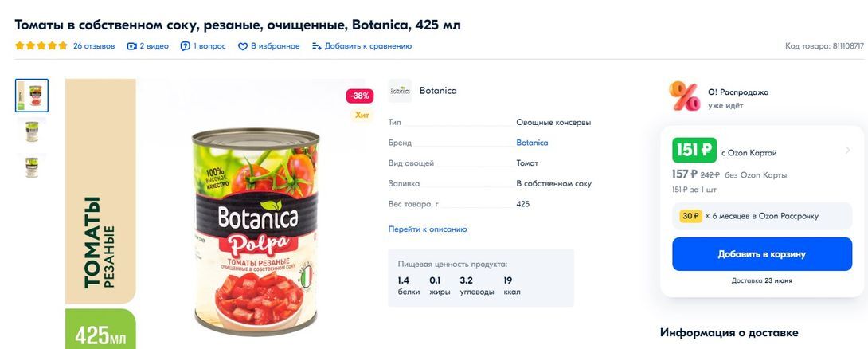868x349 pixels.
Task: Click the five-star rating icons
Action: pyautogui.click(x=41, y=46)
